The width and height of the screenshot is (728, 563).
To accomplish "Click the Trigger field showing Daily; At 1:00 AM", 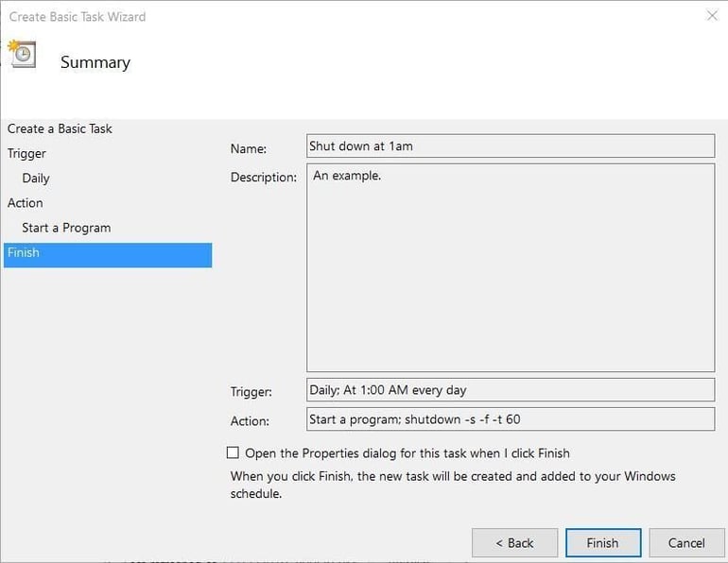I will 511,390.
